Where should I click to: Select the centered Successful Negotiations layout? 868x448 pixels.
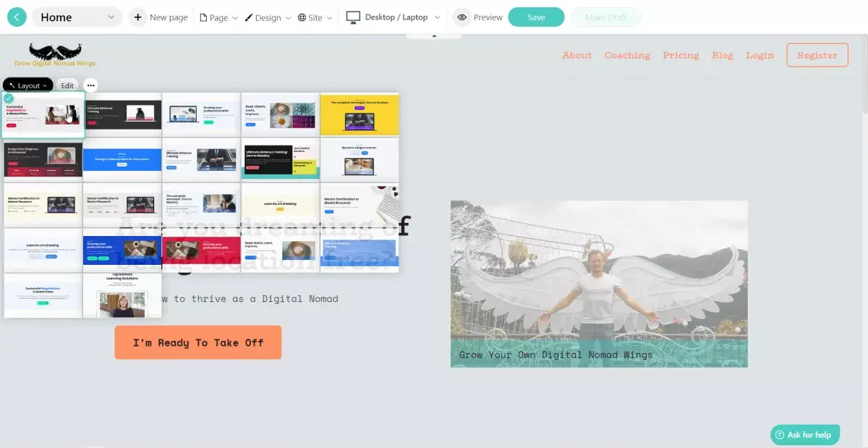(43, 295)
